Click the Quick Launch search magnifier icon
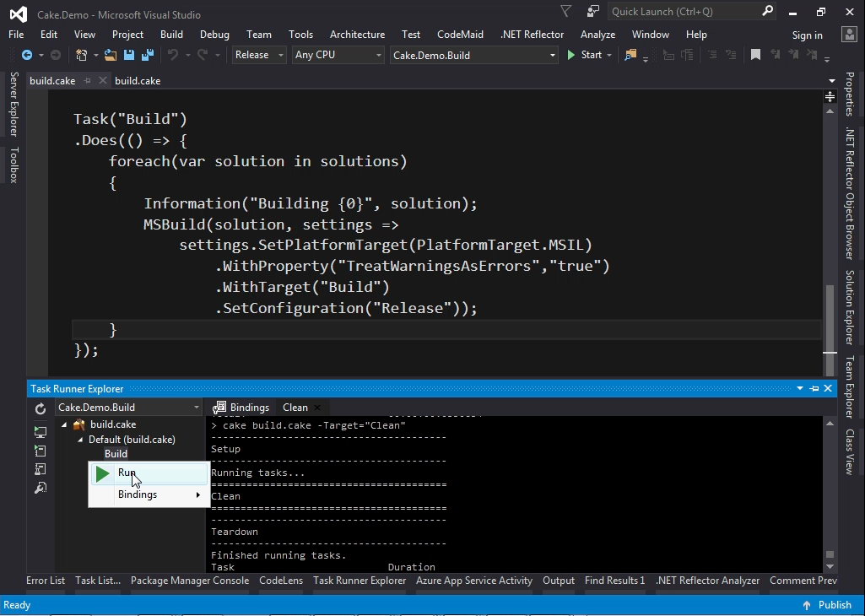Viewport: 865px width, 616px height. (x=767, y=11)
